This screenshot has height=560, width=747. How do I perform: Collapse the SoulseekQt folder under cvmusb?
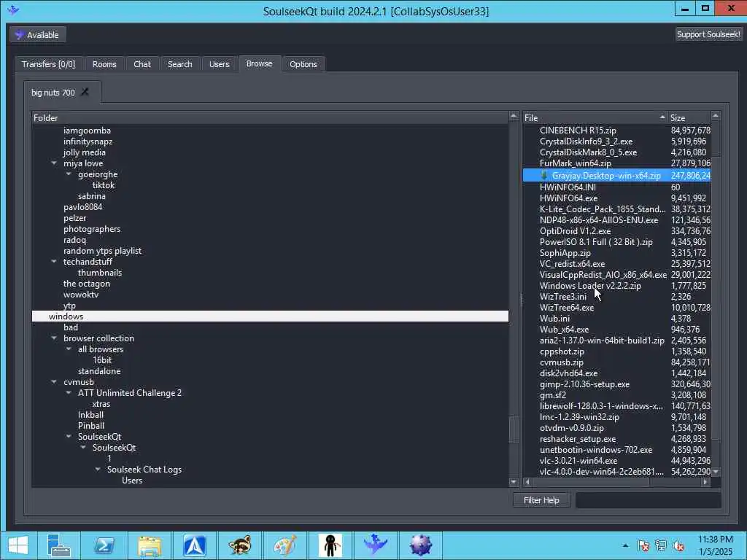click(69, 437)
